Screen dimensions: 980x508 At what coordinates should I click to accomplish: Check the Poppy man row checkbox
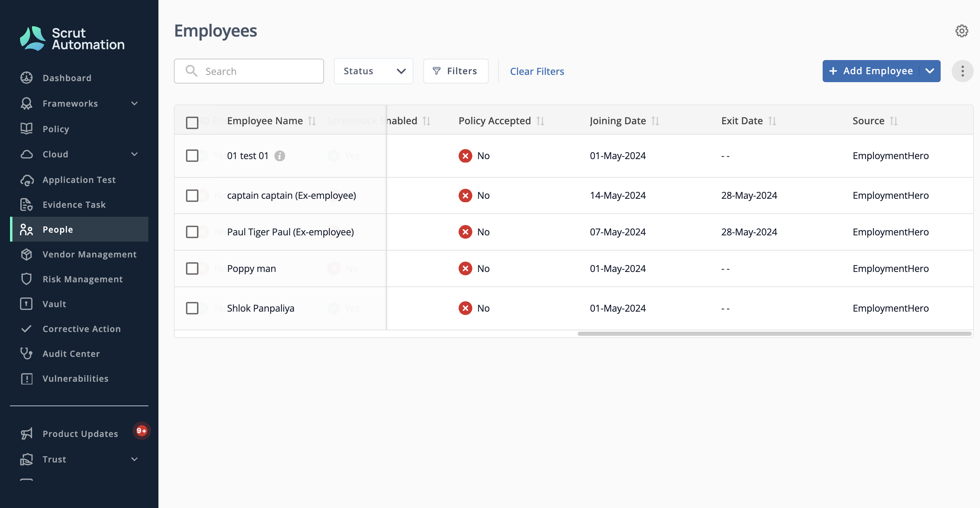pyautogui.click(x=192, y=268)
